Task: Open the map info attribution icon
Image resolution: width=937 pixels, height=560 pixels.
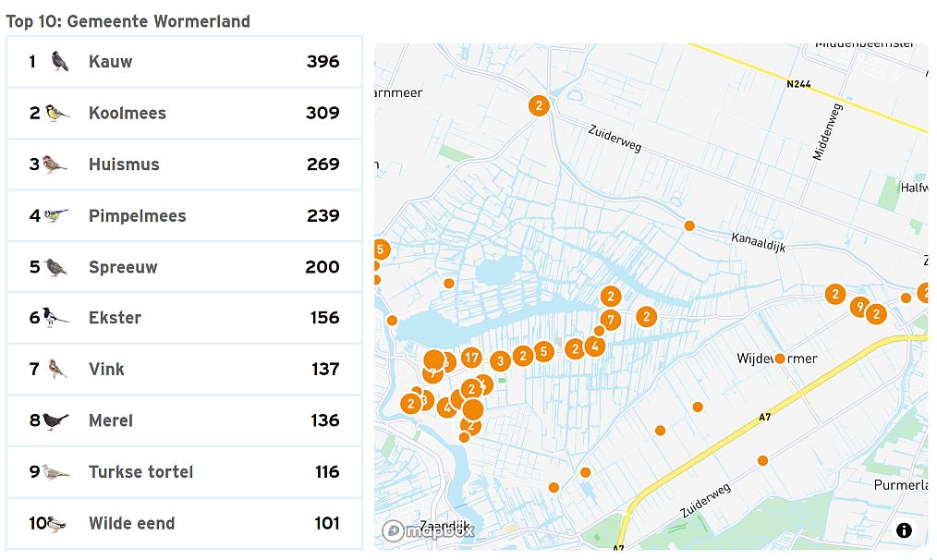Action: (x=904, y=530)
